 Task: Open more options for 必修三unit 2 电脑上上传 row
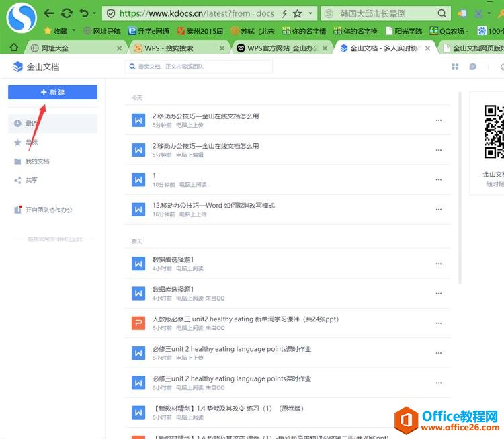(x=439, y=353)
